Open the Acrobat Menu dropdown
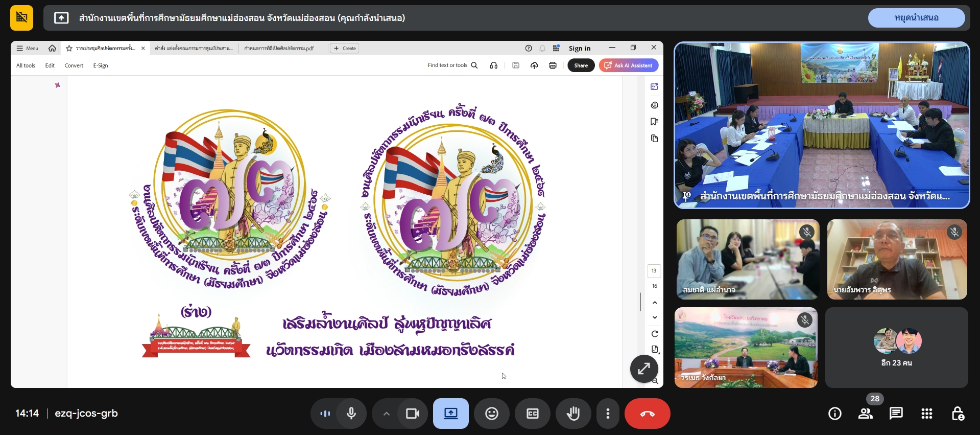Image resolution: width=980 pixels, height=435 pixels. (28, 48)
